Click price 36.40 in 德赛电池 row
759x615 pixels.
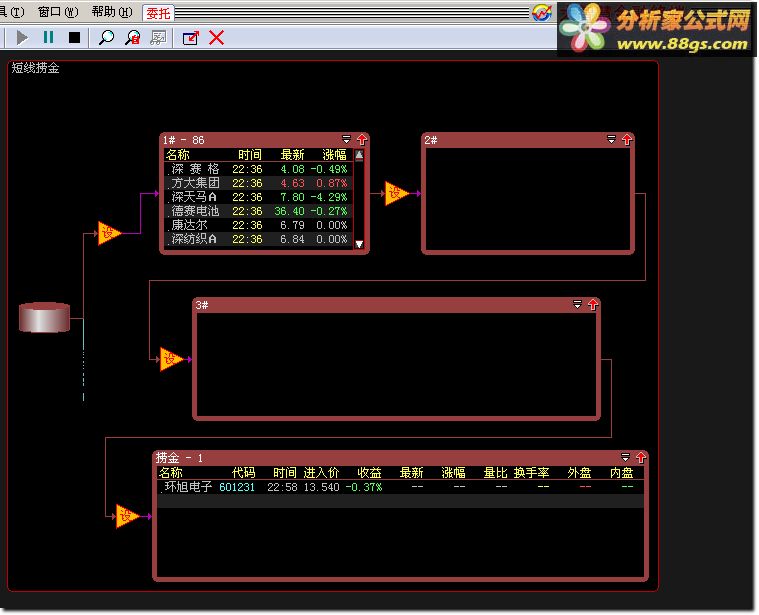[x=289, y=211]
